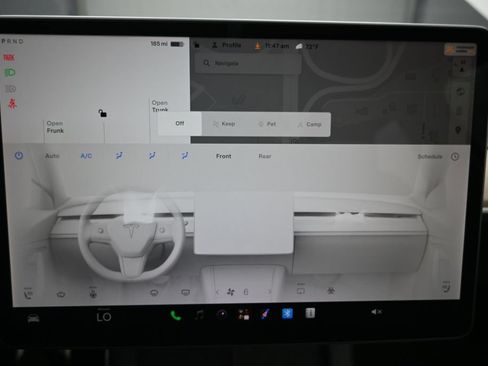
Task: Tap the north compass icon on the map
Action: [462, 66]
